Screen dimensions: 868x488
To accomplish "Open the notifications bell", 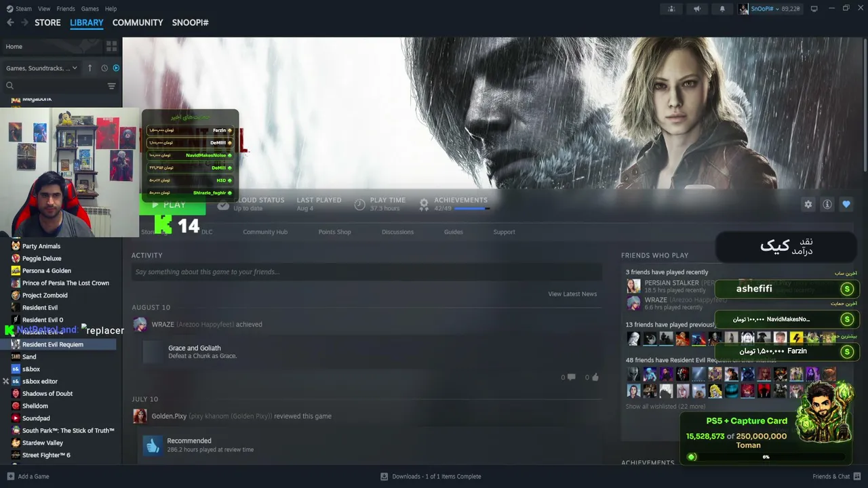I will click(x=722, y=9).
